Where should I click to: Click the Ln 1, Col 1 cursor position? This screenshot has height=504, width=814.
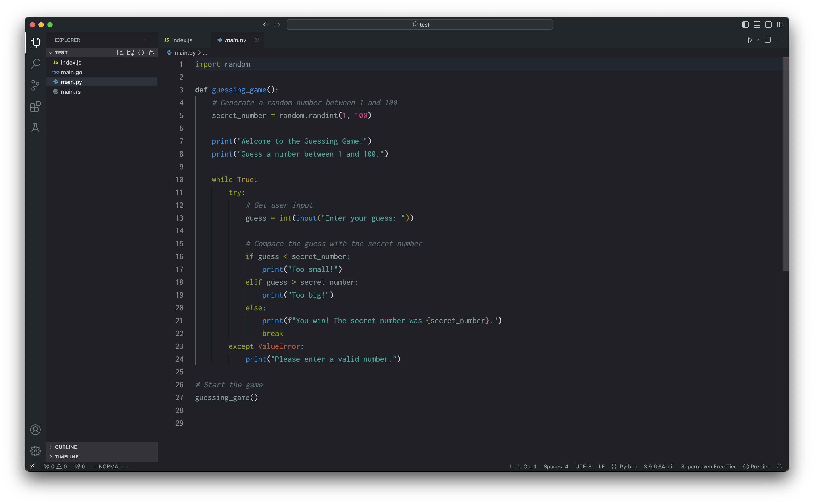coord(522,466)
